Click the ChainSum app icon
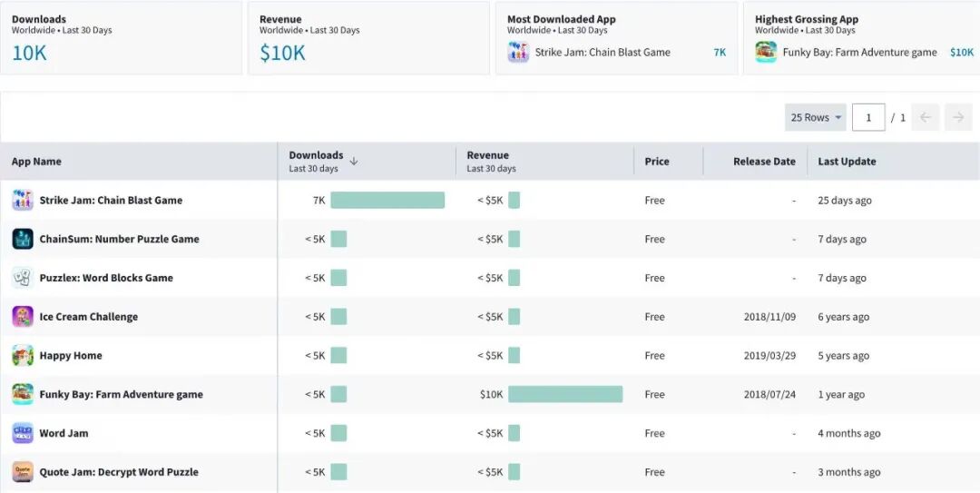 [23, 240]
